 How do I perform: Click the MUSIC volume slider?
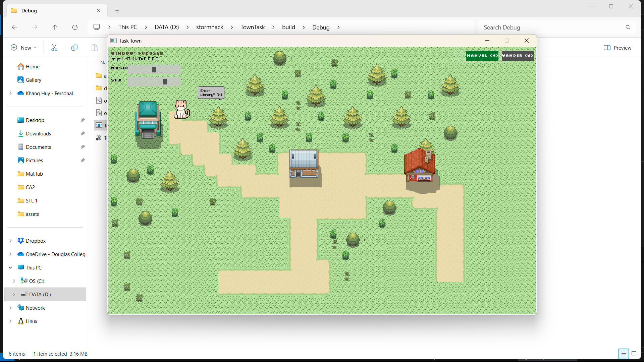(x=154, y=69)
